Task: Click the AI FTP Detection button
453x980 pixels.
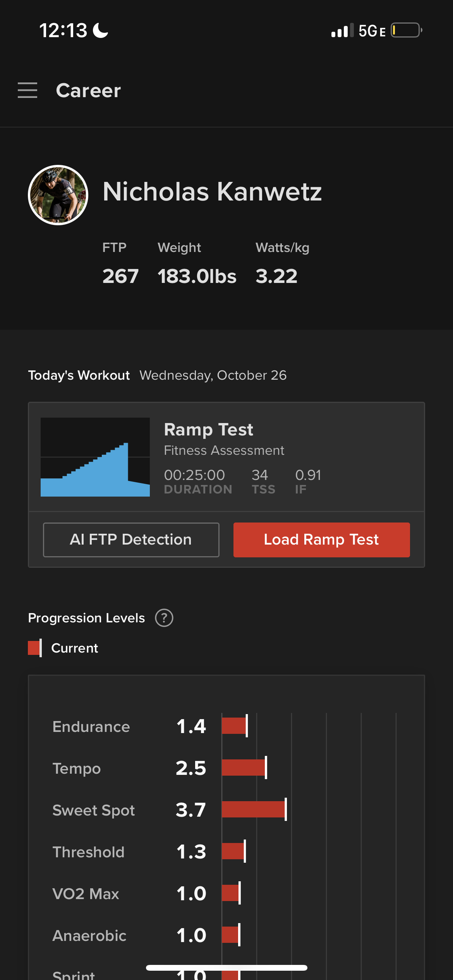Action: (131, 540)
